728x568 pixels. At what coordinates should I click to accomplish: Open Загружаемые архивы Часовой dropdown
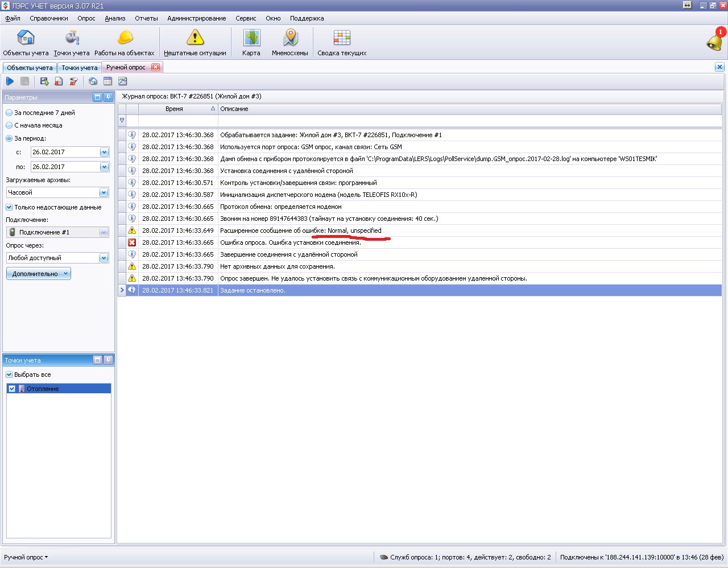click(104, 192)
